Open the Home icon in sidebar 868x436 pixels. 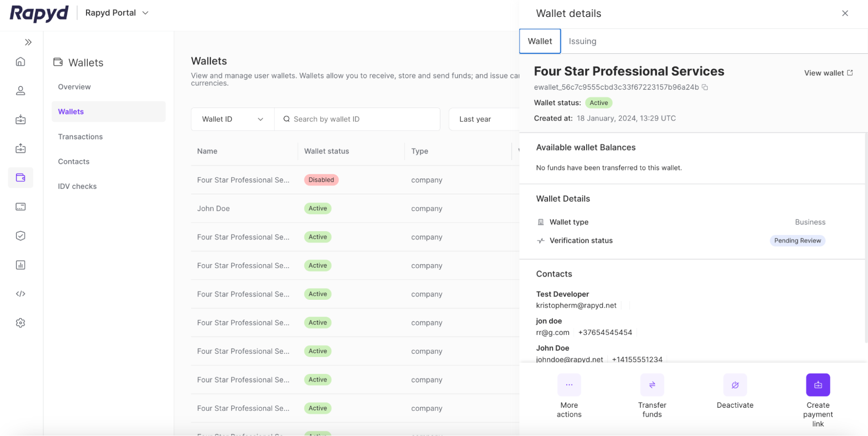[20, 62]
